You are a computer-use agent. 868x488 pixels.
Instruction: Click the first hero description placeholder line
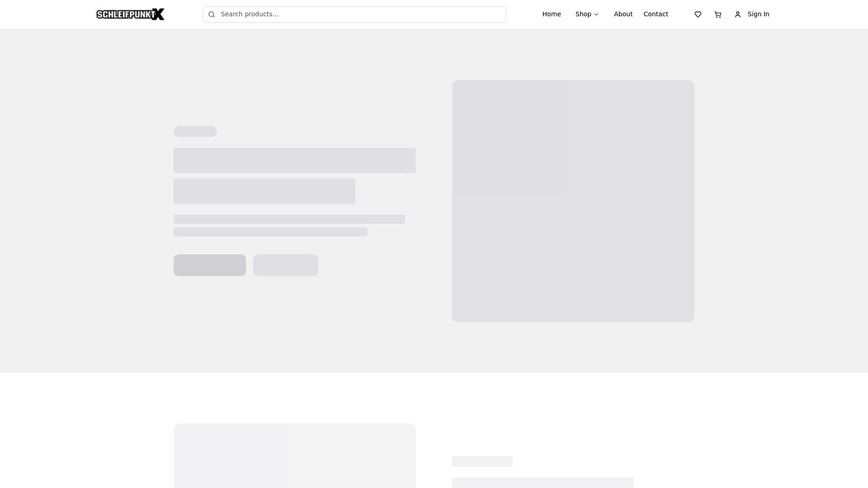(x=289, y=219)
